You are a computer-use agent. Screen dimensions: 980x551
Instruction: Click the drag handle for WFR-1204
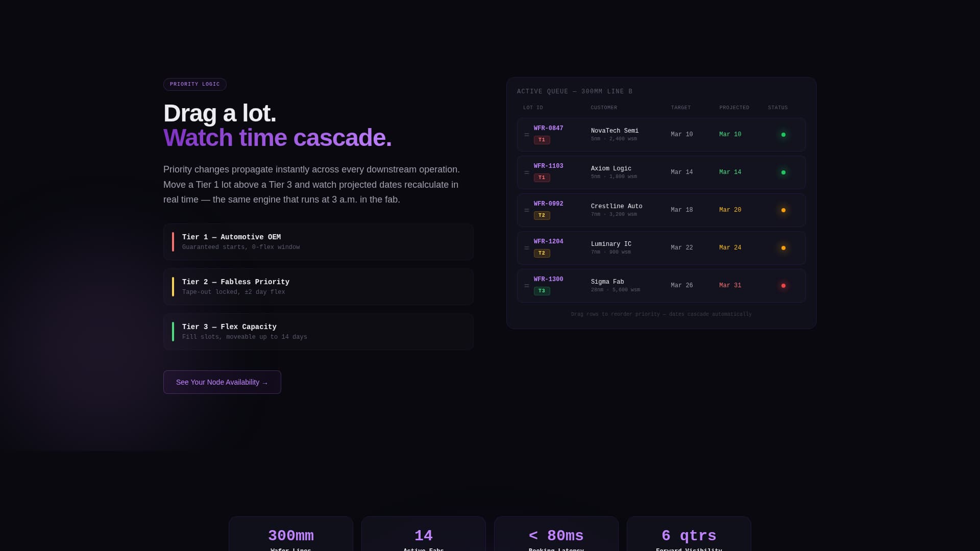click(527, 248)
